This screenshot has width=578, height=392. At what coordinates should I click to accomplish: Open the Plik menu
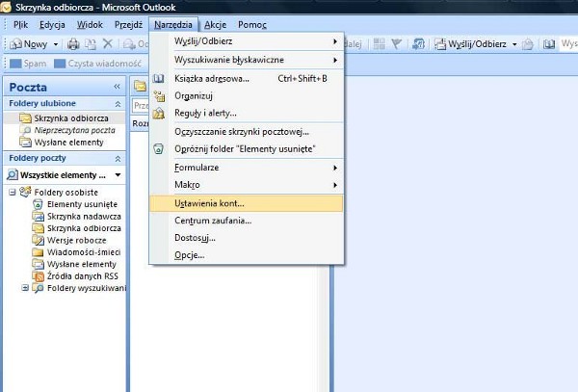point(20,25)
